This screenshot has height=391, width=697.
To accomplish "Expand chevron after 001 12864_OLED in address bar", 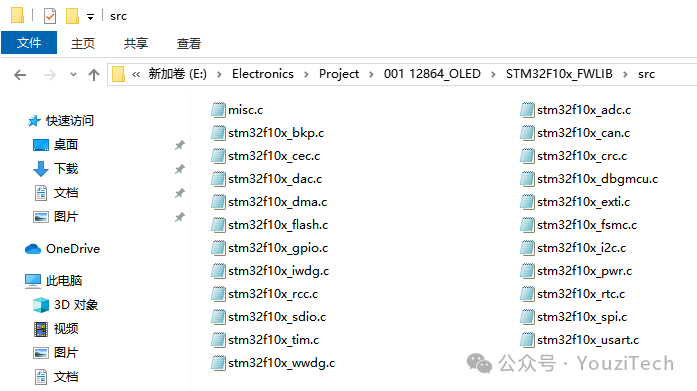I will [493, 74].
